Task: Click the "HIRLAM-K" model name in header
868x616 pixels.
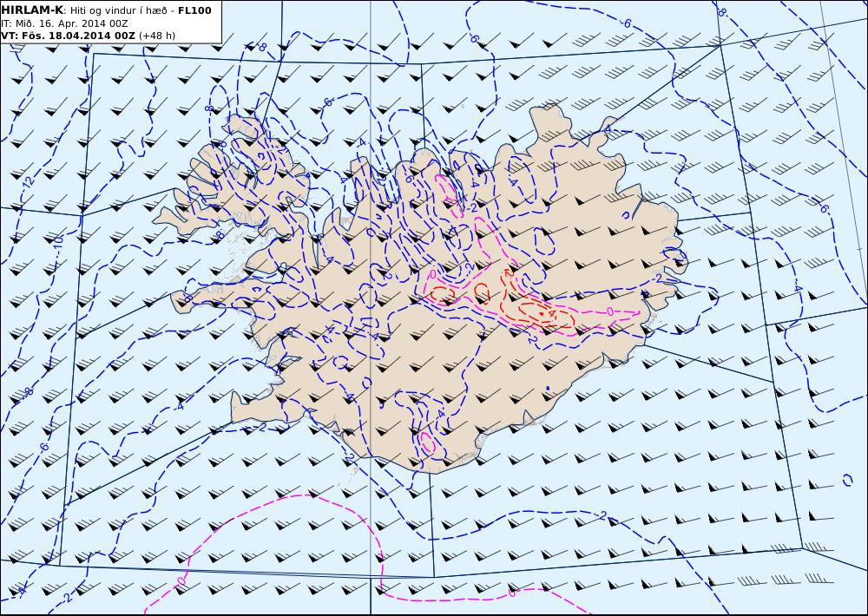Action: 32,10
